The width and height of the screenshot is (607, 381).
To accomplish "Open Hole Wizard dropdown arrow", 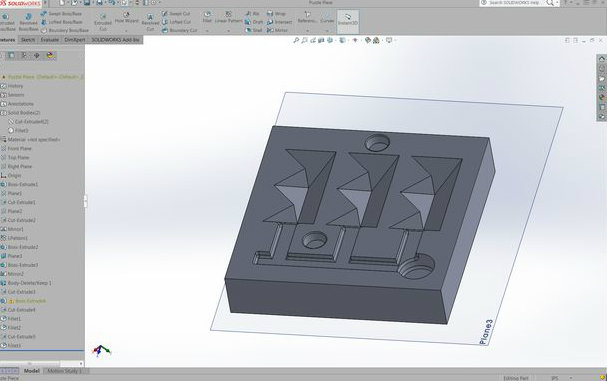I will coord(127,31).
